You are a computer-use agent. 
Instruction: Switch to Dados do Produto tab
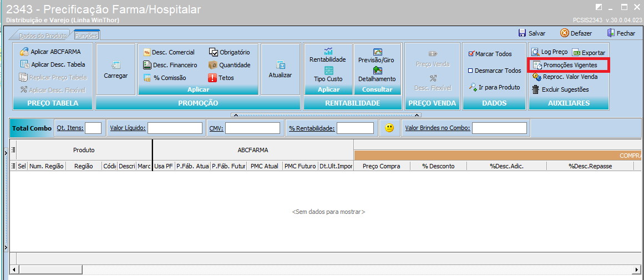pos(43,36)
